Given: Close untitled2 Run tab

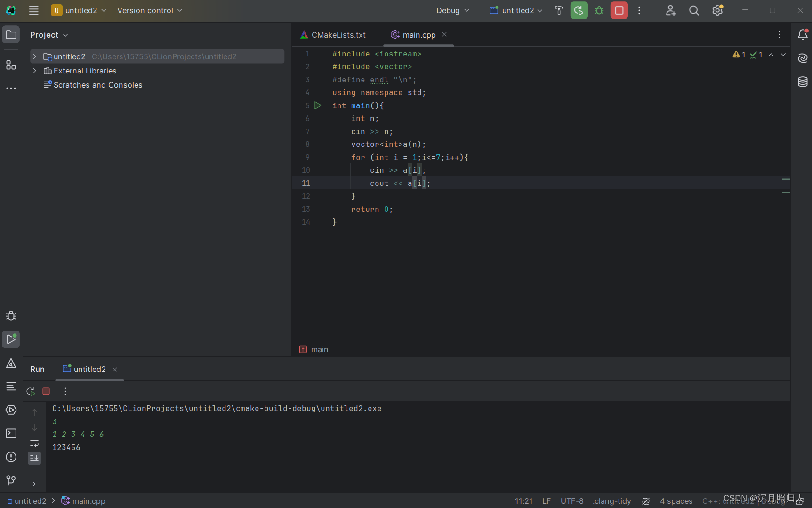Looking at the screenshot, I should pos(115,370).
